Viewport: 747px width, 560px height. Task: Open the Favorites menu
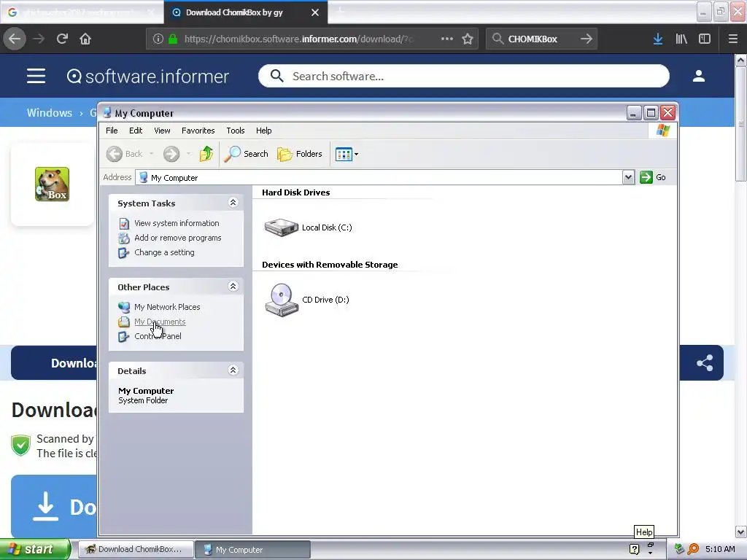pyautogui.click(x=198, y=131)
